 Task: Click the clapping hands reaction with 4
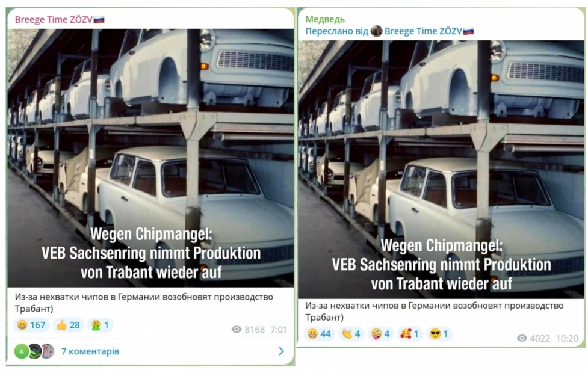click(x=351, y=334)
